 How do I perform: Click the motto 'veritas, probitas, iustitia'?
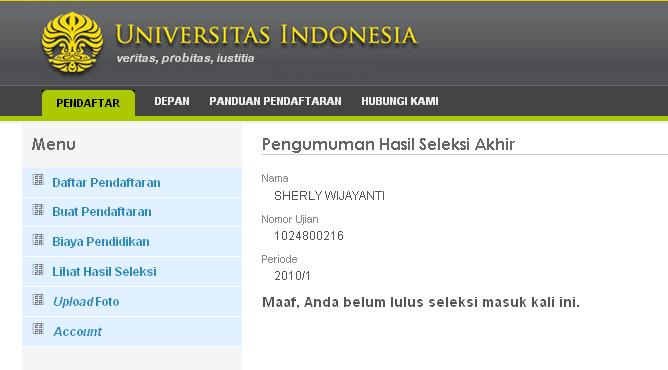(x=185, y=58)
